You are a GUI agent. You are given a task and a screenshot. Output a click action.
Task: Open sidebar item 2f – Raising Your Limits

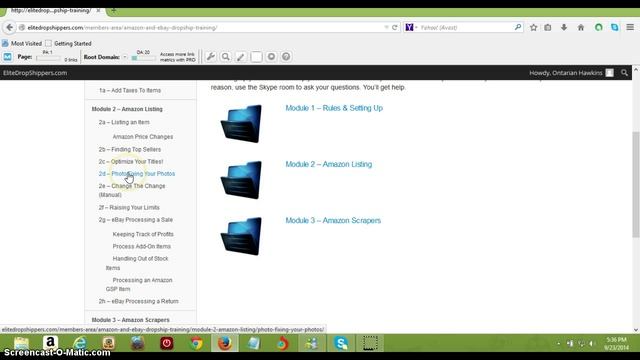129,208
